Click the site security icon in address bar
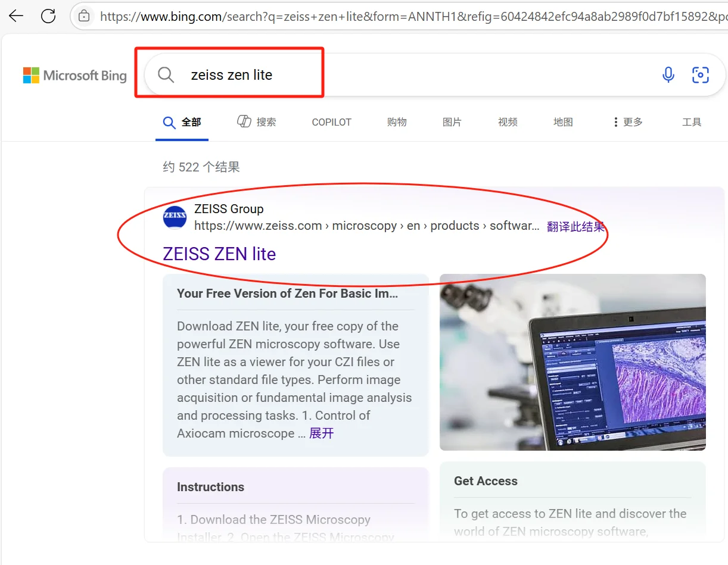The width and height of the screenshot is (728, 565). 83,16
